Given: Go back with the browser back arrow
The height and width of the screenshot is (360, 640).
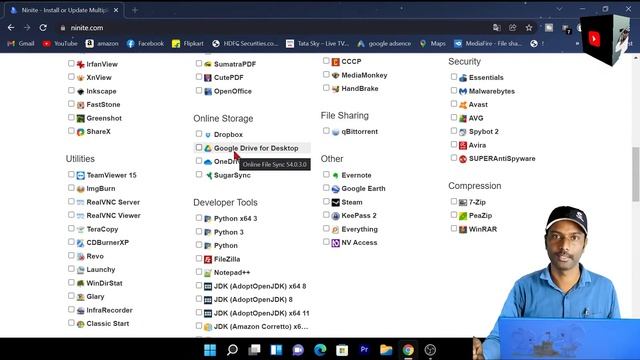Looking at the screenshot, I should 11,28.
